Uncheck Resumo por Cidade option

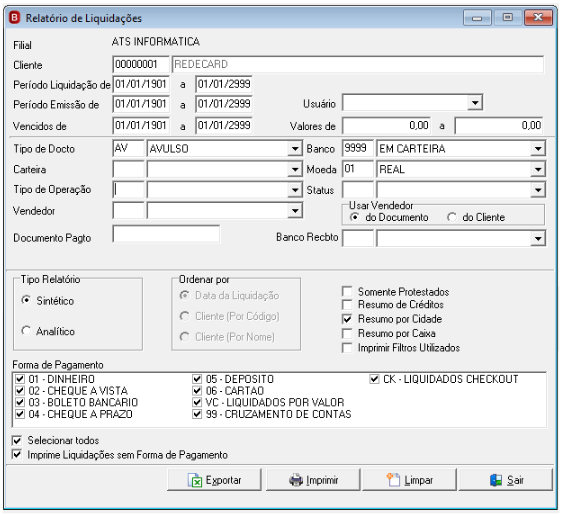pos(347,319)
